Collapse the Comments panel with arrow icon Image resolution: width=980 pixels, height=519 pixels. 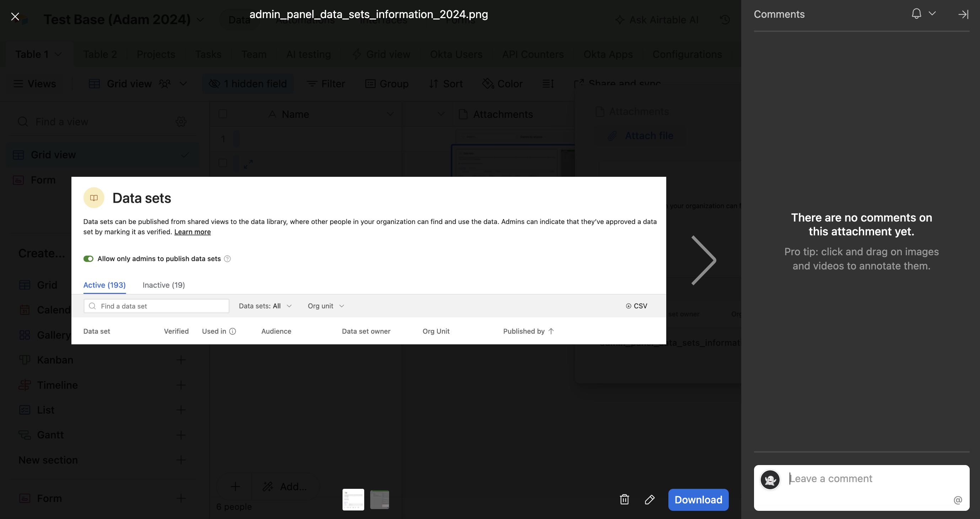tap(963, 14)
